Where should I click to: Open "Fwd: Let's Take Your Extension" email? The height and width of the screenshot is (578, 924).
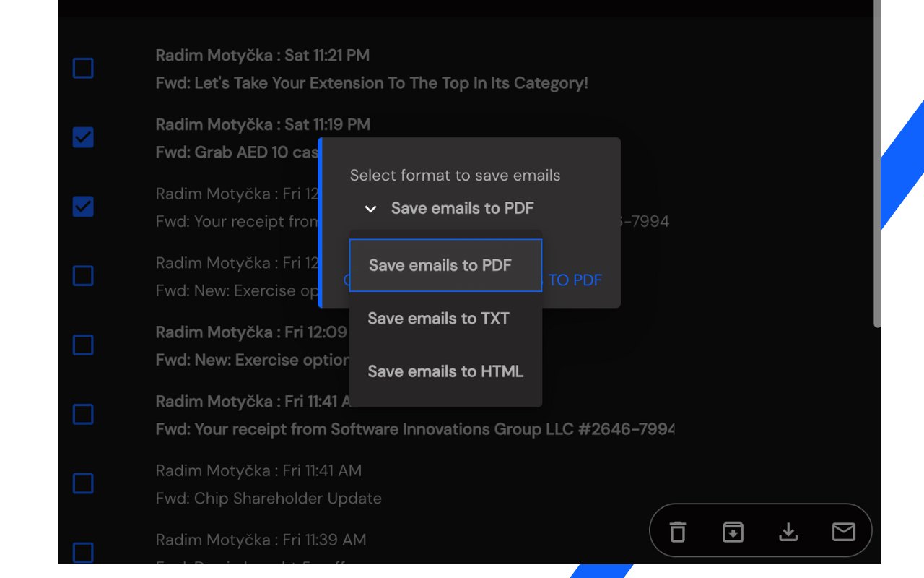click(371, 83)
